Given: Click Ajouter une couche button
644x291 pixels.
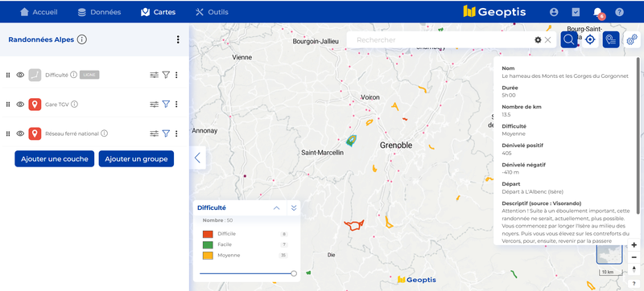Looking at the screenshot, I should (x=55, y=159).
